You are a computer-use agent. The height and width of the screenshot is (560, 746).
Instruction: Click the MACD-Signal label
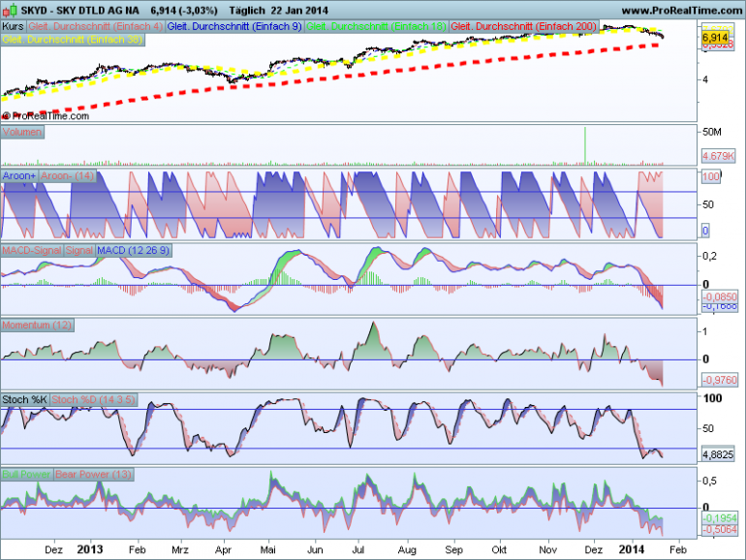(x=32, y=251)
